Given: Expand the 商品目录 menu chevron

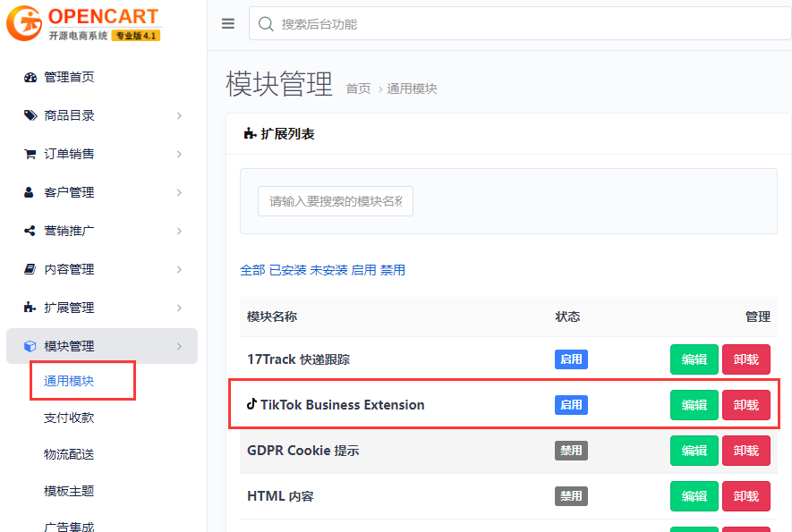Looking at the screenshot, I should [x=179, y=115].
